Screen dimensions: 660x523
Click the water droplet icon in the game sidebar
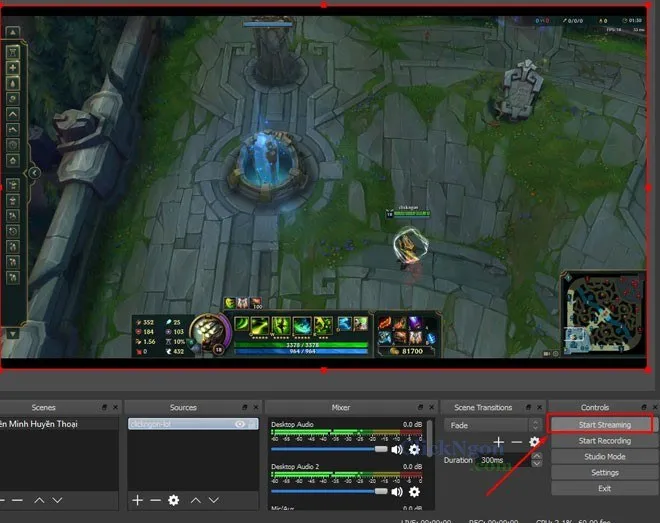(13, 83)
